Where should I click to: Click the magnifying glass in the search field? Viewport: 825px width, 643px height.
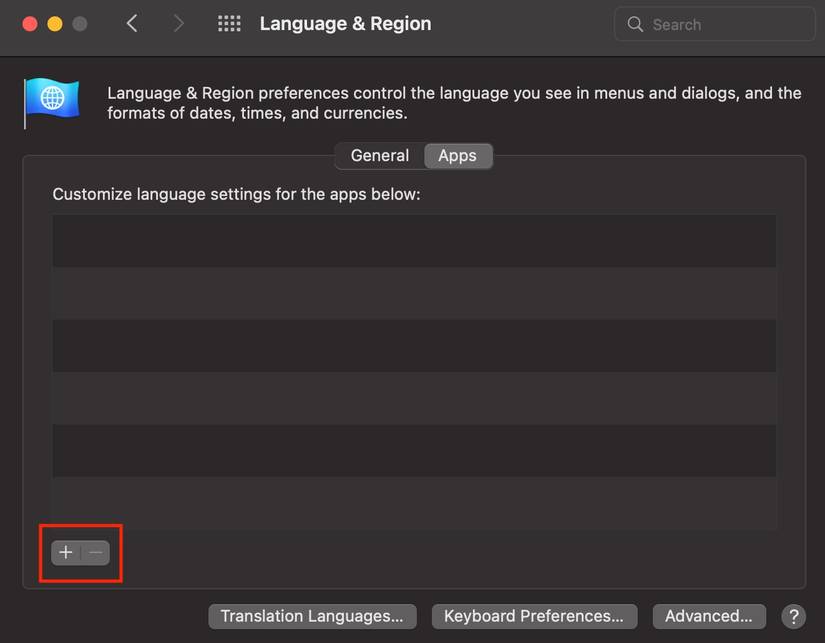(637, 23)
